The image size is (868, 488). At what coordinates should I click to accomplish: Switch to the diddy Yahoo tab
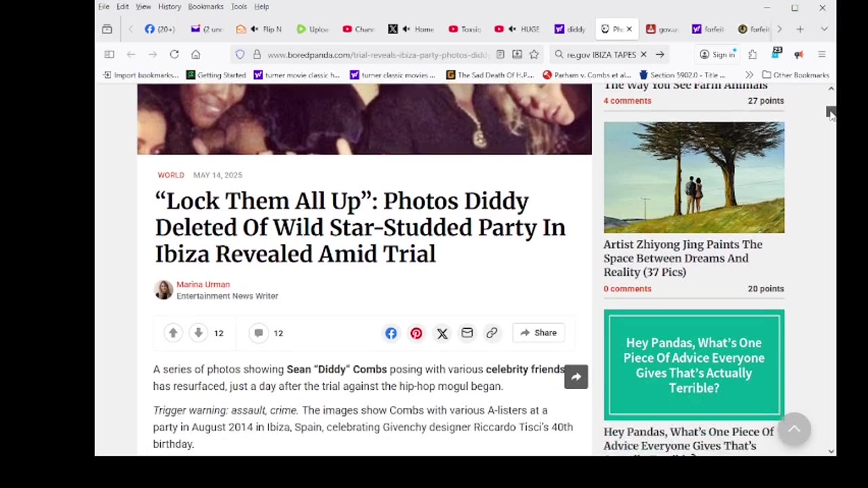(x=570, y=29)
